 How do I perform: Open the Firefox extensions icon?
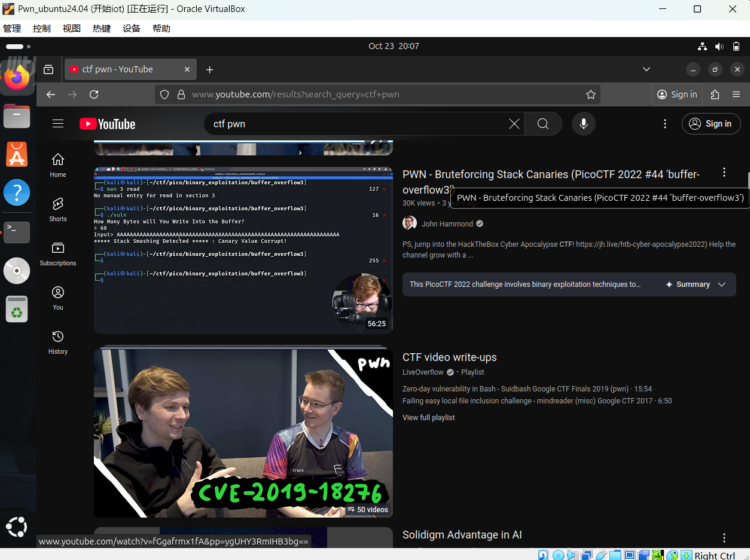(x=715, y=94)
